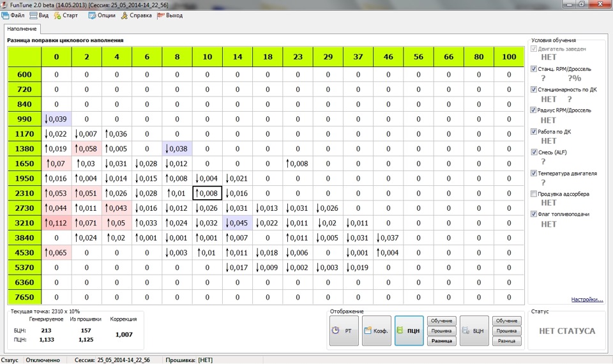Viewport: 613px width, 364px height.
Task: Select cell 0,038 in row 1380
Action: 177,149
